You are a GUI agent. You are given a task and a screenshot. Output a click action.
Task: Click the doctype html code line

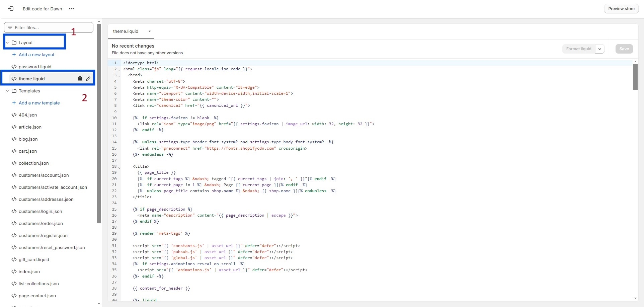141,63
